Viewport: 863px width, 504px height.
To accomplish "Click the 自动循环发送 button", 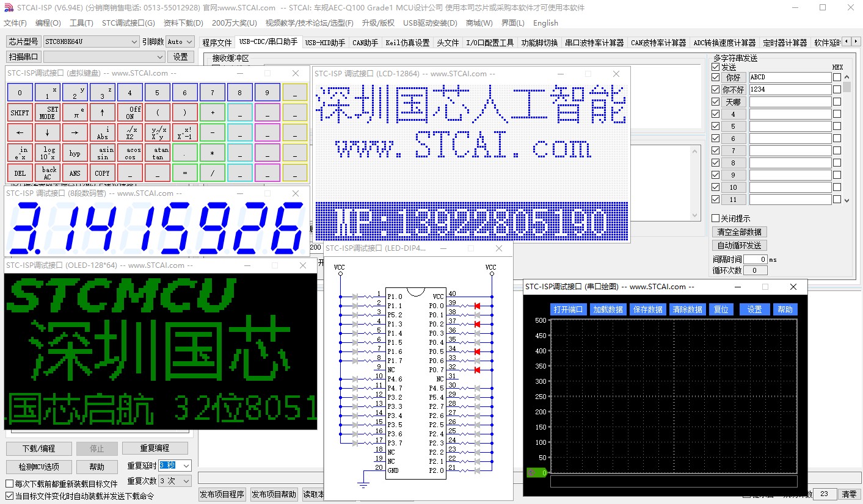I will tap(739, 245).
